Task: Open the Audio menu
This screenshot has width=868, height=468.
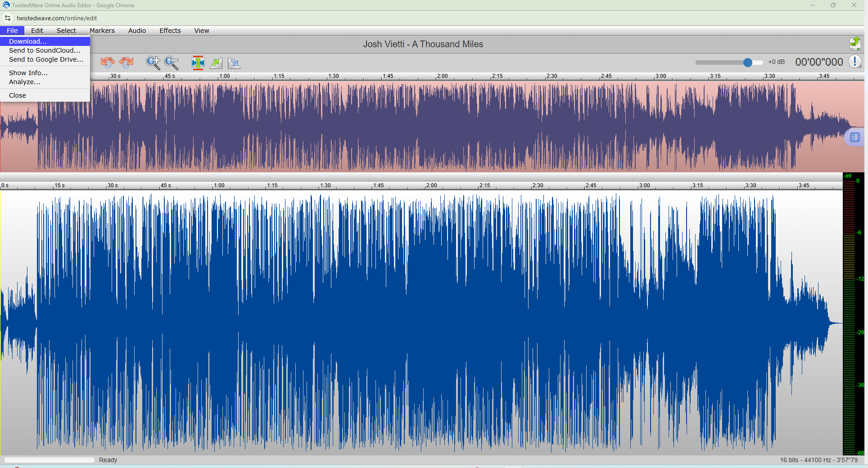Action: tap(137, 31)
